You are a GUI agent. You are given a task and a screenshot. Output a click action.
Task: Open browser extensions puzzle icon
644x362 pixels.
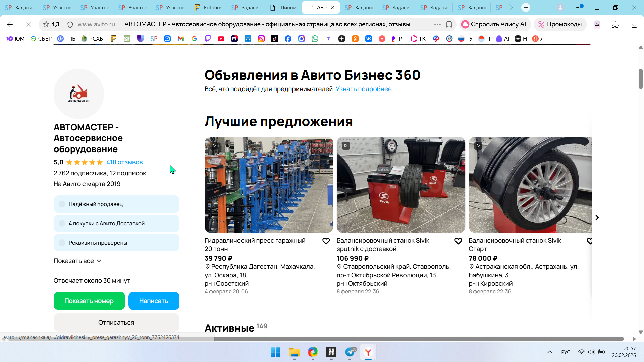coord(615,24)
